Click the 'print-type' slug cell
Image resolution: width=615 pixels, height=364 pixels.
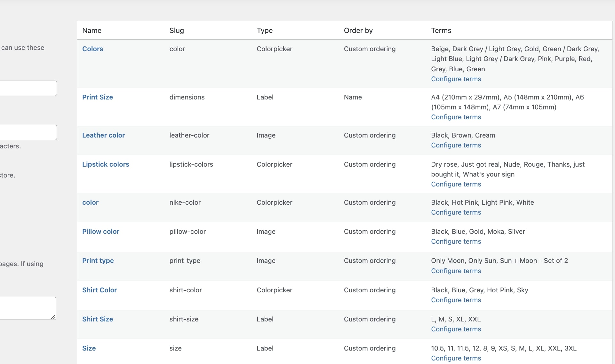pyautogui.click(x=185, y=261)
